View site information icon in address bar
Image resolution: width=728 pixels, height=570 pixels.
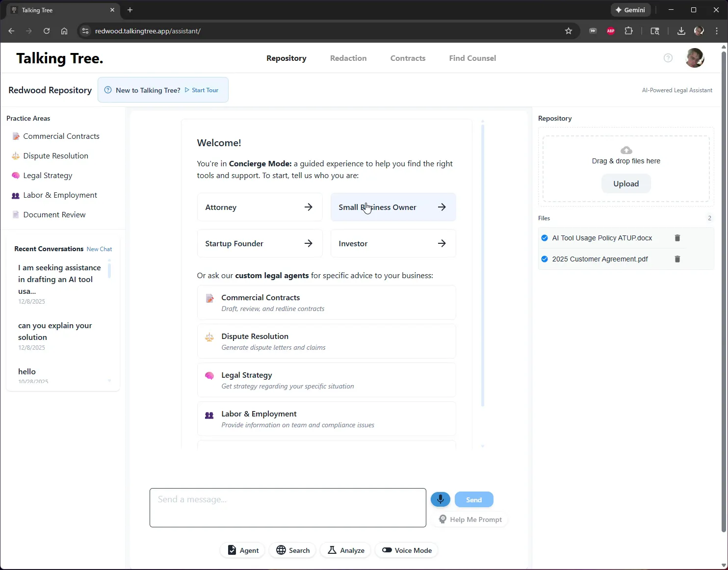tap(85, 31)
